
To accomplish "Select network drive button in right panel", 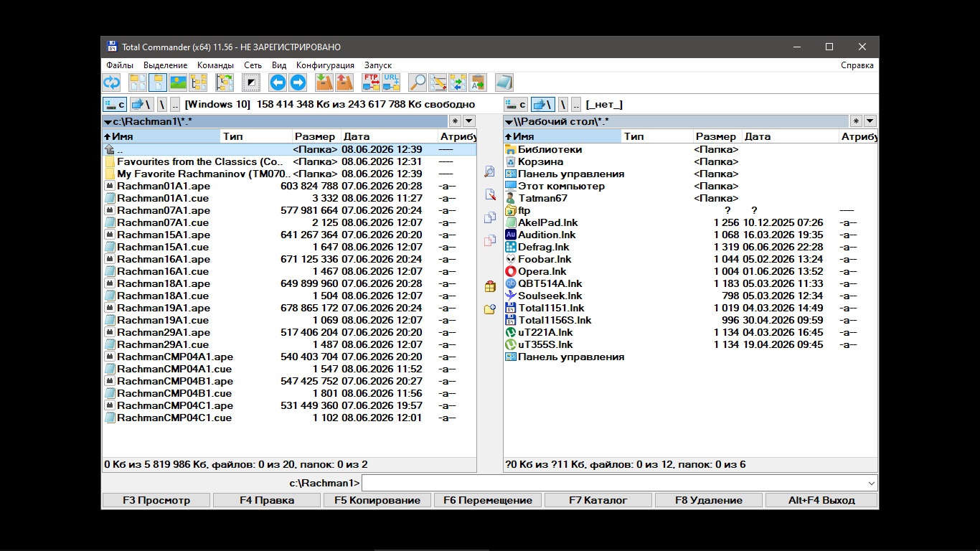I will (x=543, y=105).
